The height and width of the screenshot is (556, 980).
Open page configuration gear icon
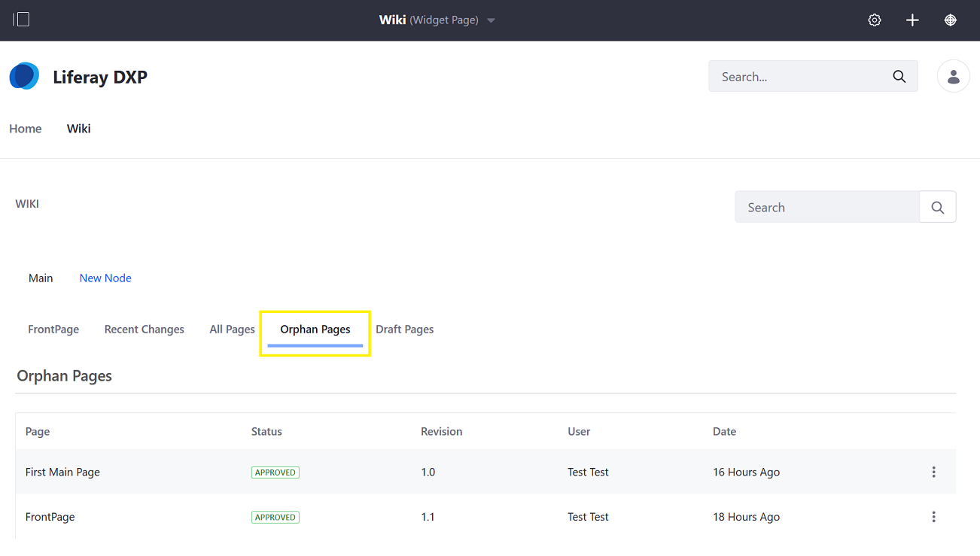pyautogui.click(x=875, y=20)
